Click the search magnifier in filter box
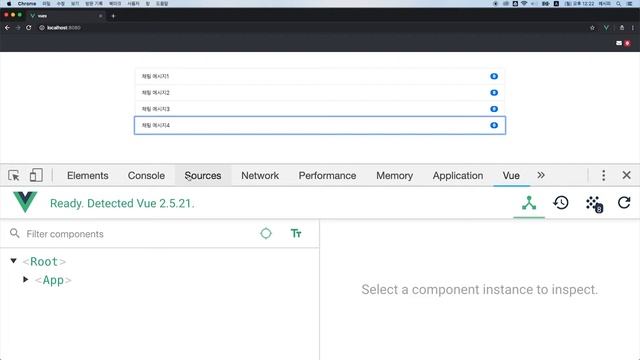This screenshot has width=640, height=360. (15, 233)
